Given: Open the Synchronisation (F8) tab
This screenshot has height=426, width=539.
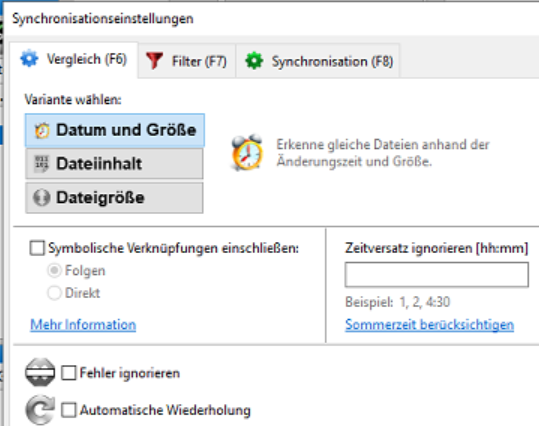Looking at the screenshot, I should click(318, 61).
